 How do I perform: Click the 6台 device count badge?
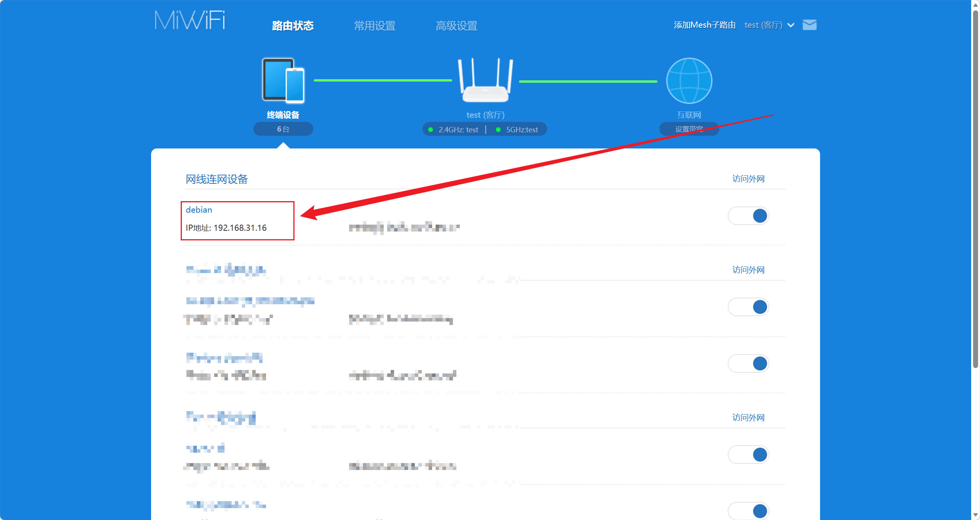tap(283, 129)
